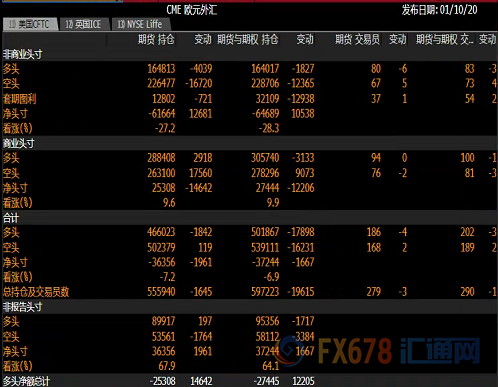Screen dimensions: 498x387
Task: Click the 多头净额总计 row label
Action: coord(27,381)
